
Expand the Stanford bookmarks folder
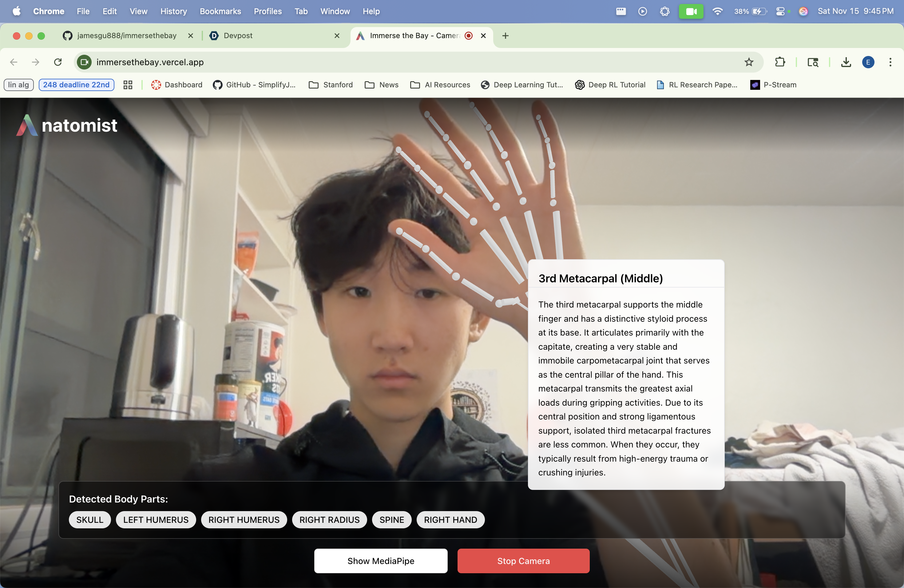point(331,85)
